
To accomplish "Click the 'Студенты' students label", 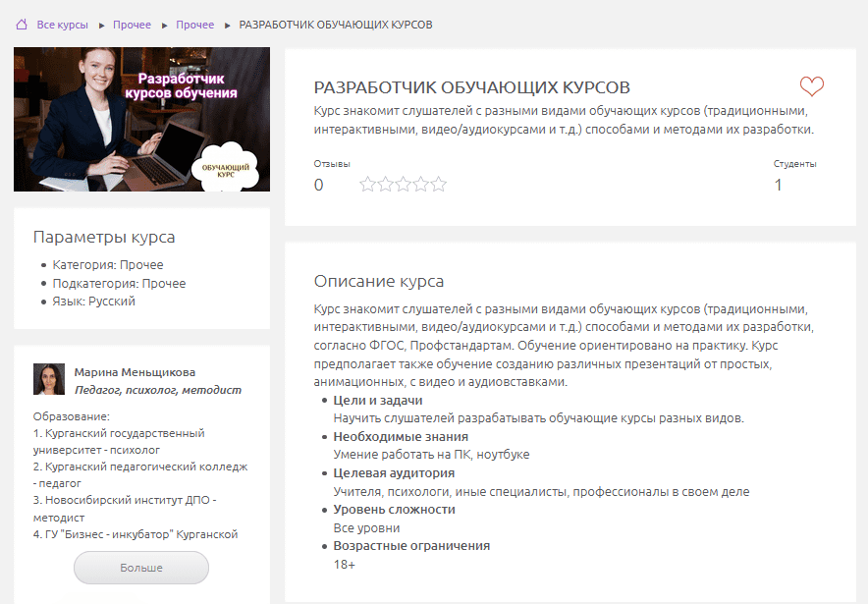I will click(795, 164).
